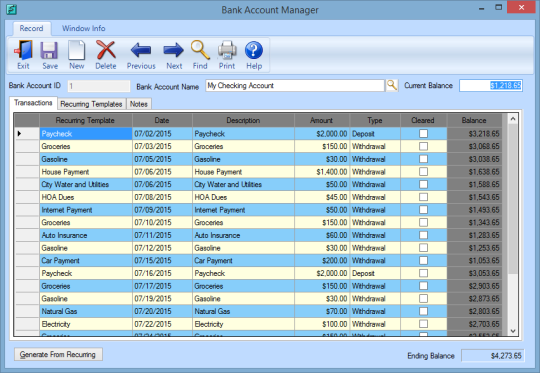Click the Date column header
540x373 pixels.
point(162,121)
